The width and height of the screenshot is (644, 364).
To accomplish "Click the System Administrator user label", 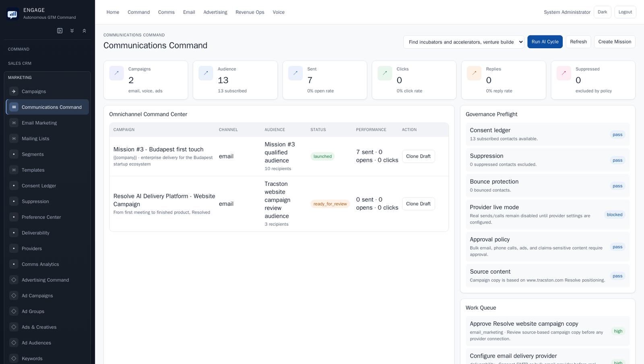I will tap(567, 12).
